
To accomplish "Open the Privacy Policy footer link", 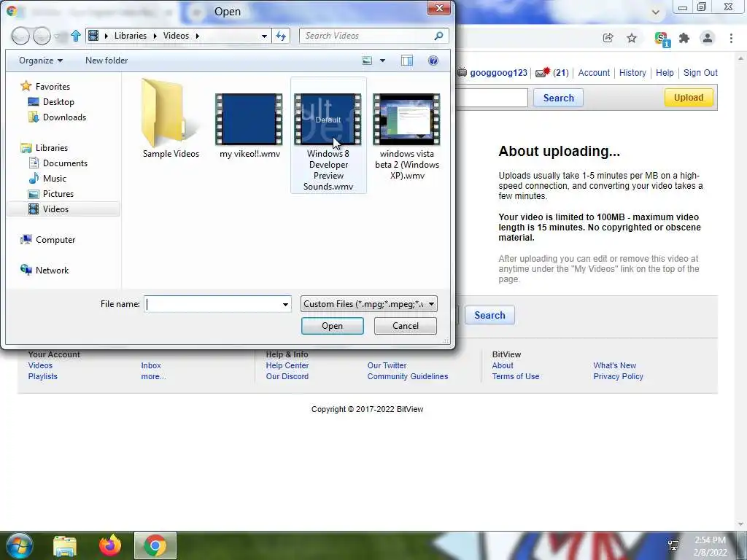I will click(618, 376).
